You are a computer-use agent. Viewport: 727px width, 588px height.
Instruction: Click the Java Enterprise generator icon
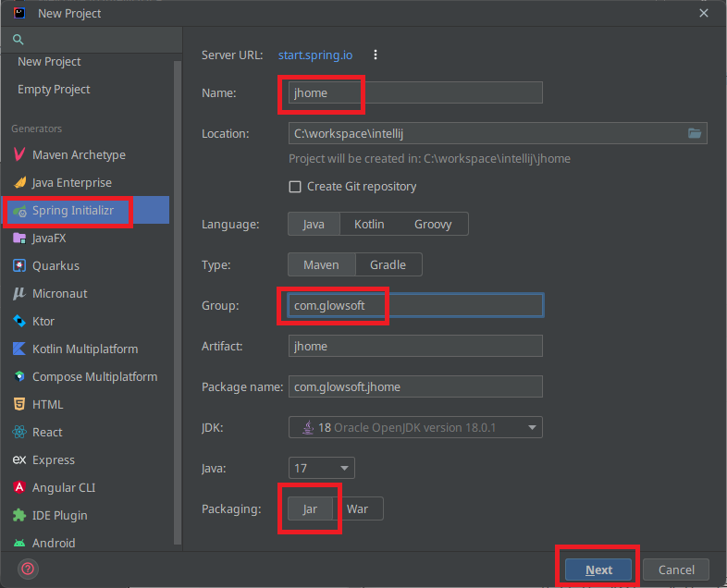click(x=19, y=182)
